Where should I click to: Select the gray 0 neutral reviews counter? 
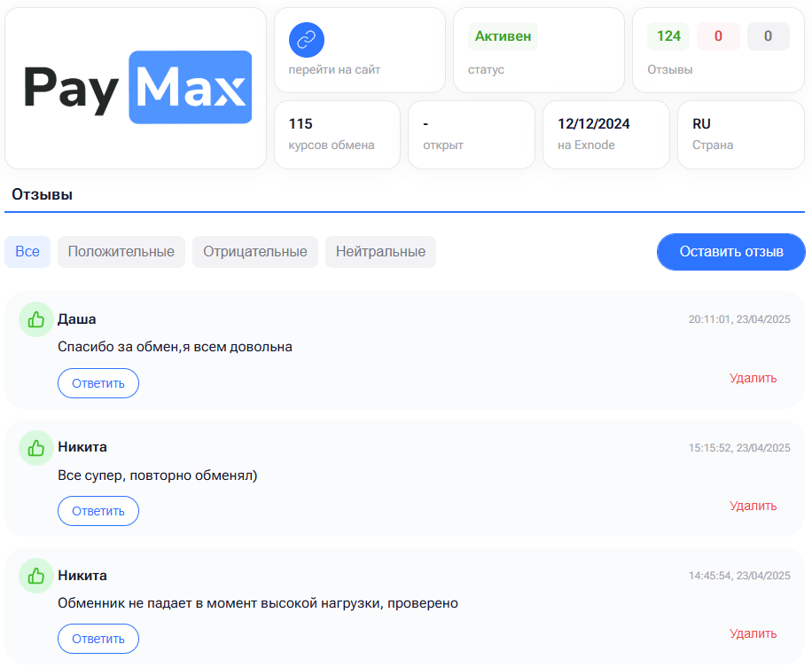tap(768, 36)
